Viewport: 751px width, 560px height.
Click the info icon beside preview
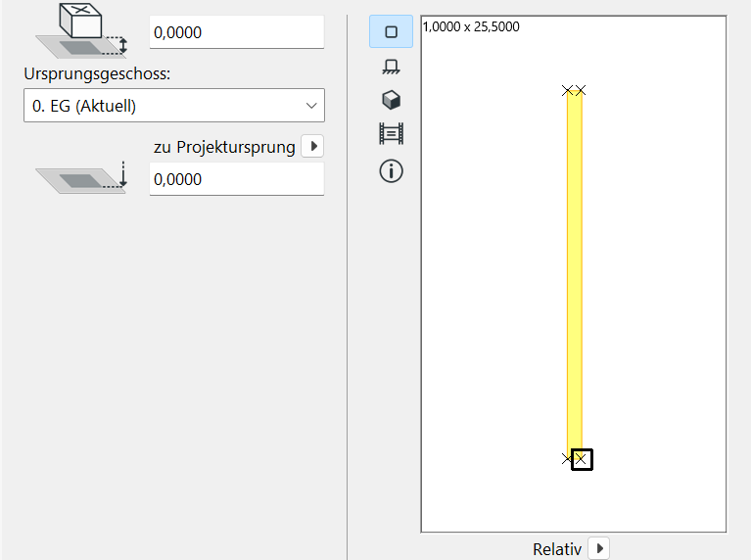click(391, 171)
